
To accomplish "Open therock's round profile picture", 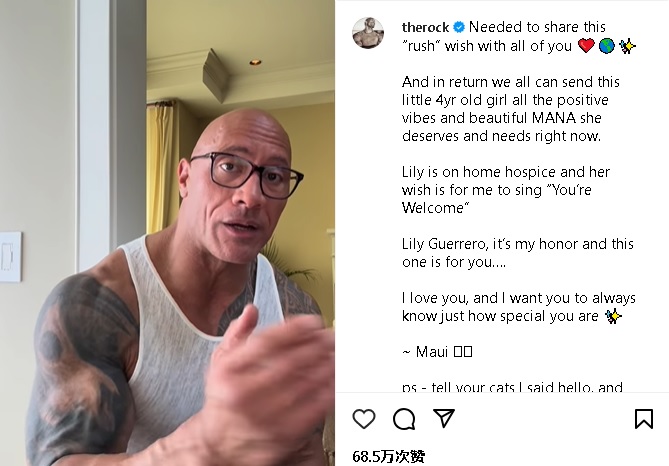I will click(x=368, y=33).
